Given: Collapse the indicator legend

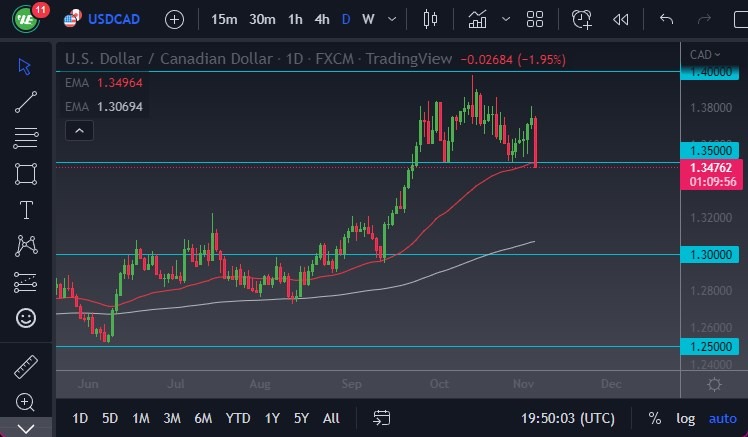Looking at the screenshot, I should point(80,131).
